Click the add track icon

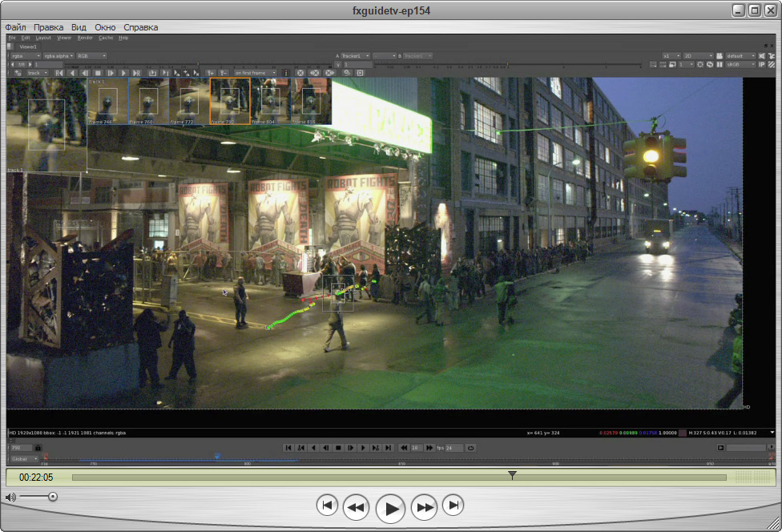18,73
